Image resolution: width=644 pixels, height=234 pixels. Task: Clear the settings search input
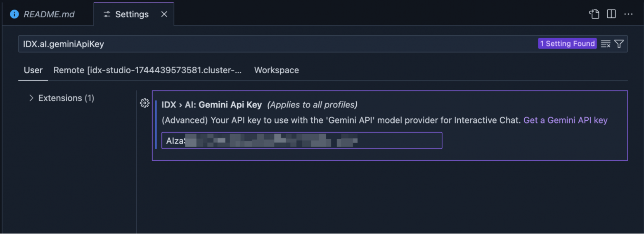pos(606,44)
